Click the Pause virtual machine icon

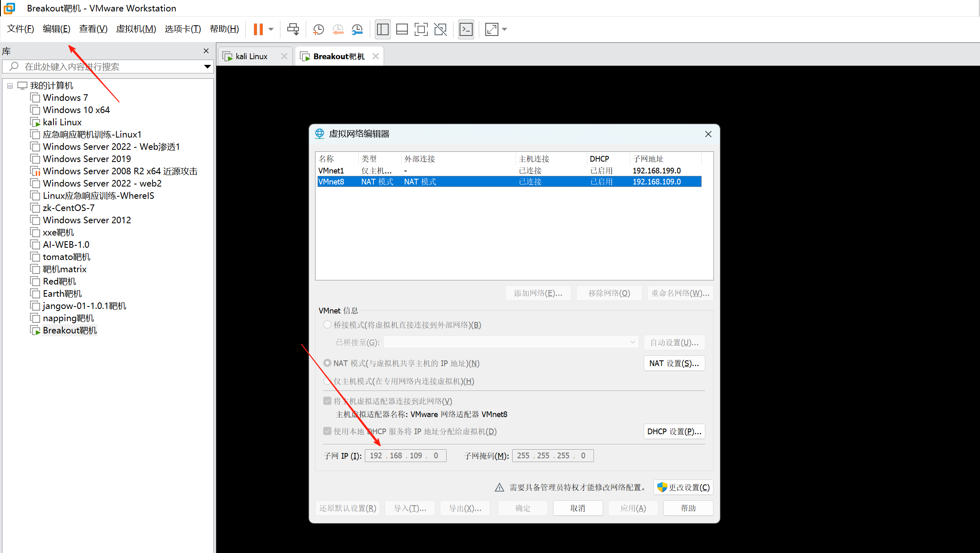258,29
